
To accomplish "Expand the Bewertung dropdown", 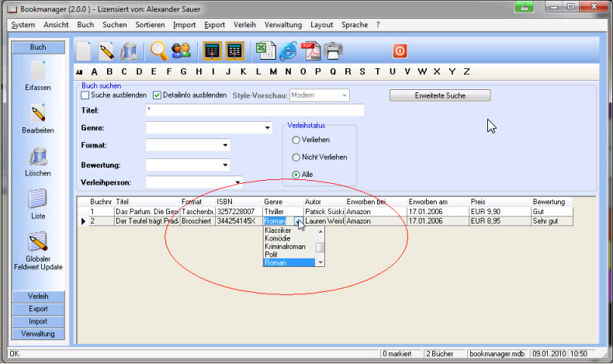I will click(x=225, y=165).
